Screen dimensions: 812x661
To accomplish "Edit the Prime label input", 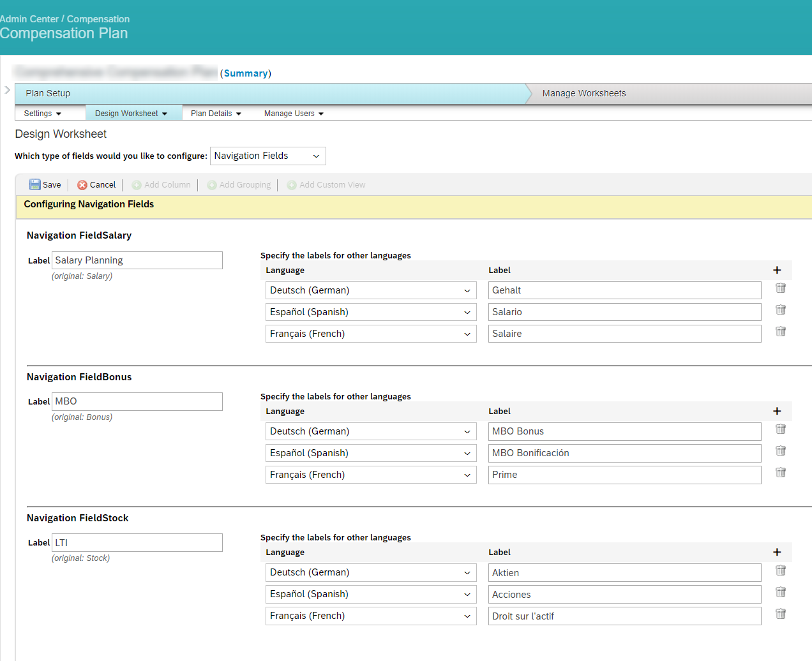I will (625, 475).
